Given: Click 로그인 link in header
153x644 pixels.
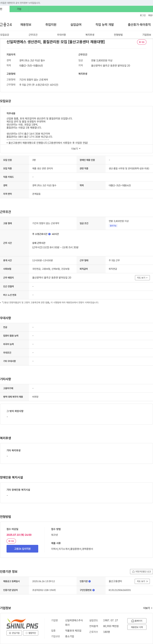Looking at the screenshot, I should 143,16.
